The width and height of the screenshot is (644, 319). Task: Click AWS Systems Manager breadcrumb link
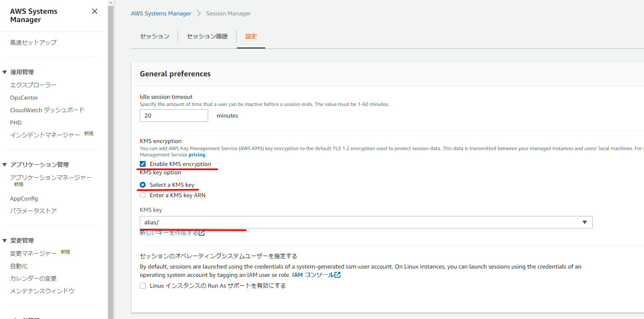click(161, 13)
